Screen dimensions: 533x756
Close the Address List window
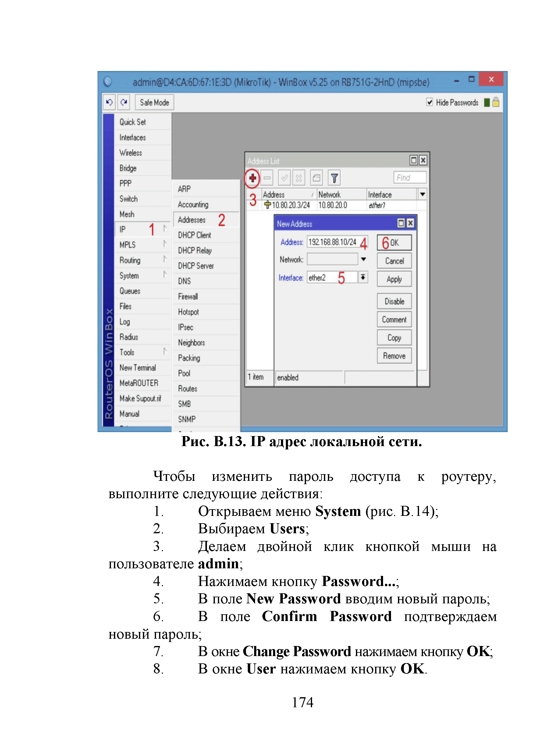tap(423, 160)
